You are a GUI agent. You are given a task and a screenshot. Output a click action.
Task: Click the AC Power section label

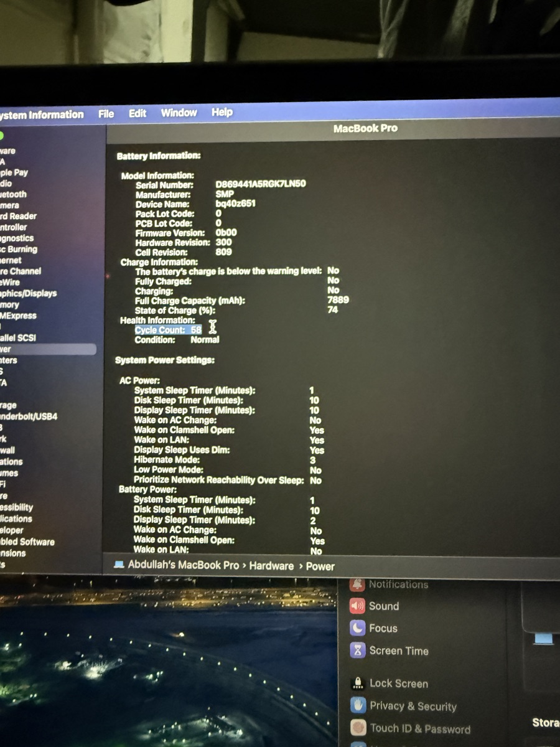tap(139, 380)
